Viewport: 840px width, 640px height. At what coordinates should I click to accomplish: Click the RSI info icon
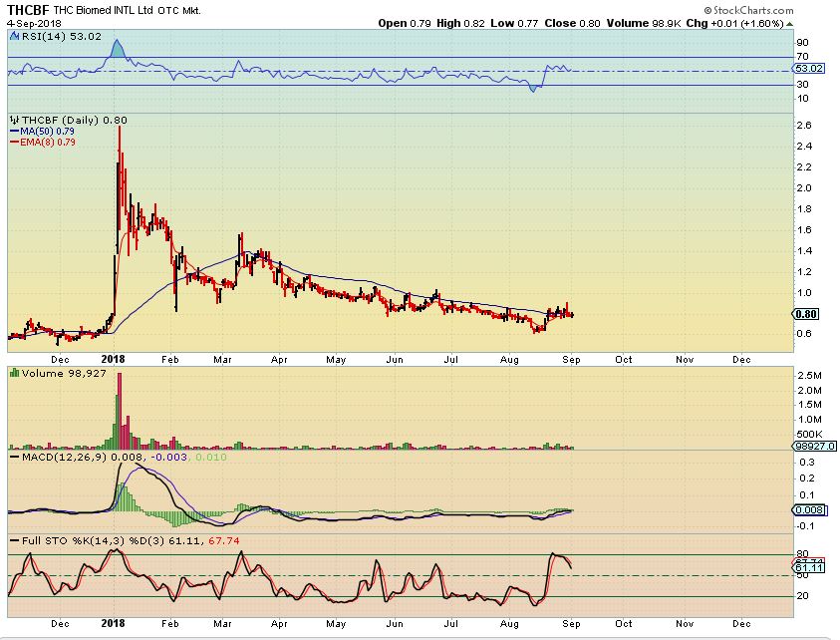point(15,36)
